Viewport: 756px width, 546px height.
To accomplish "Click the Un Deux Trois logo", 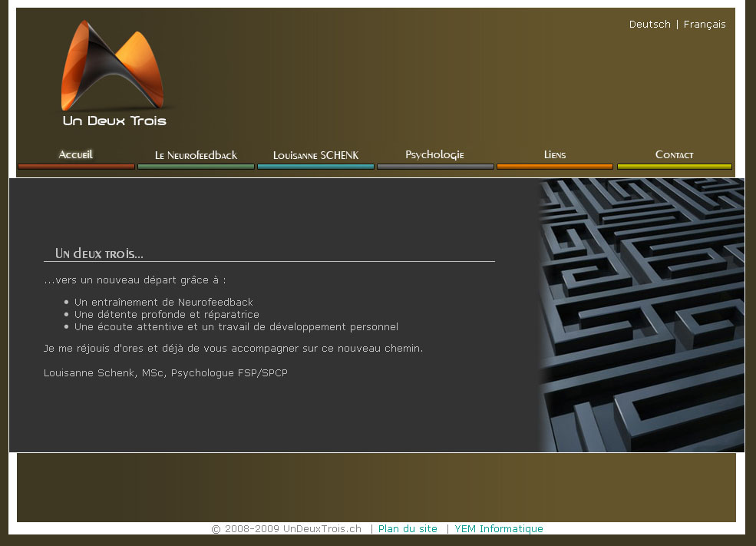I will 114,74.
